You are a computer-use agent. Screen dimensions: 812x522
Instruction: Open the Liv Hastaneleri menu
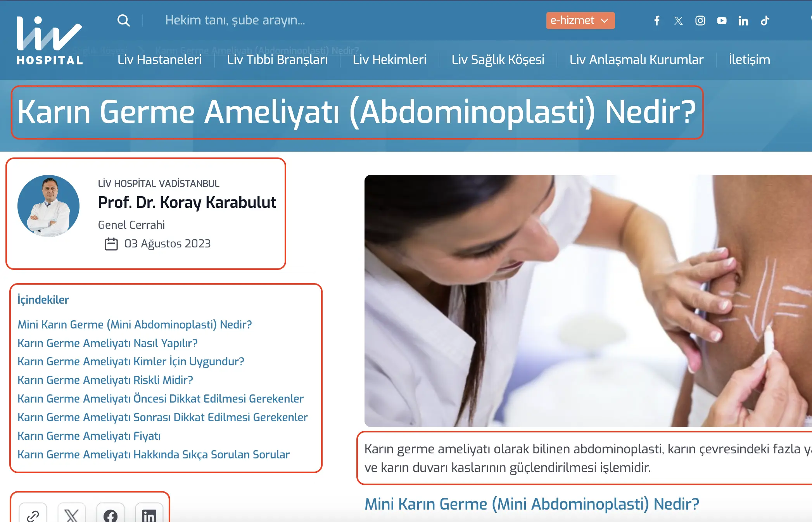point(160,60)
